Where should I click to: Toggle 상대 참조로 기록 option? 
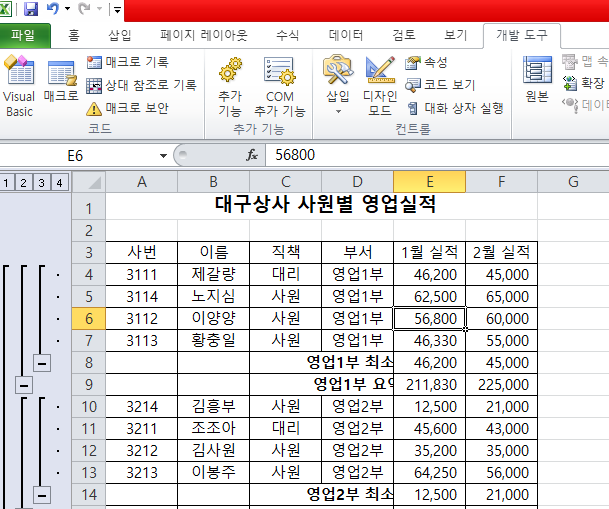coord(141,85)
